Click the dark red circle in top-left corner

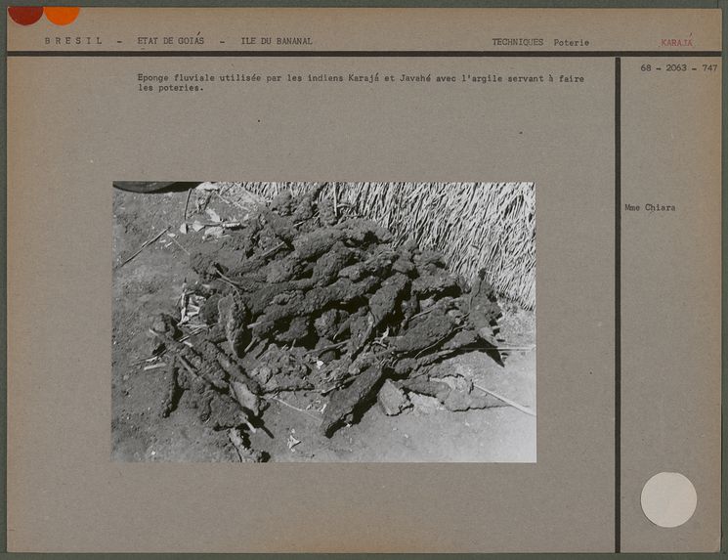[24, 13]
